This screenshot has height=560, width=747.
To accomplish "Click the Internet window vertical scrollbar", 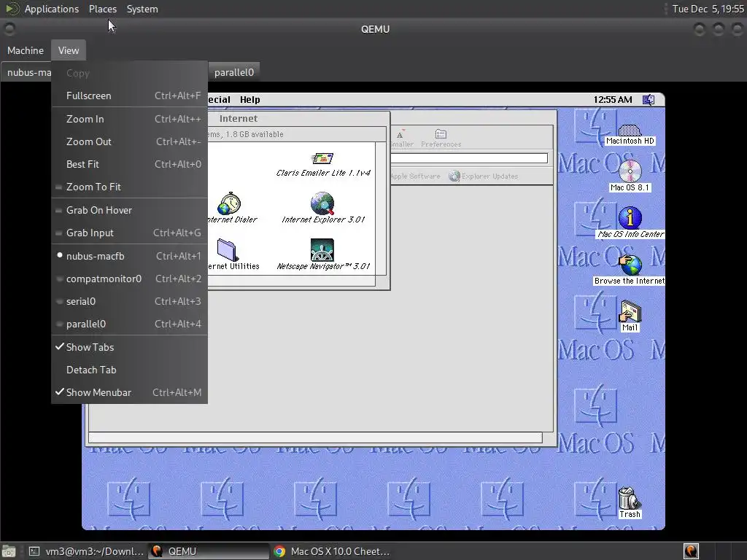I will click(x=382, y=208).
